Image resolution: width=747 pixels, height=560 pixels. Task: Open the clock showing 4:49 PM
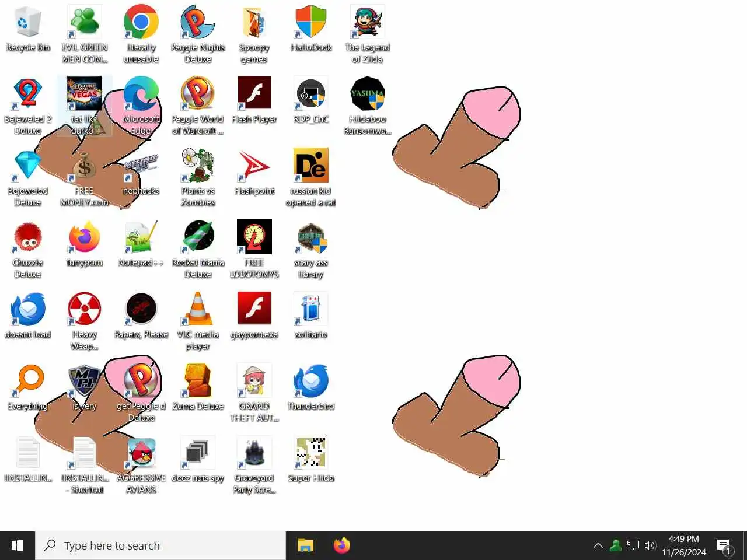[683, 545]
